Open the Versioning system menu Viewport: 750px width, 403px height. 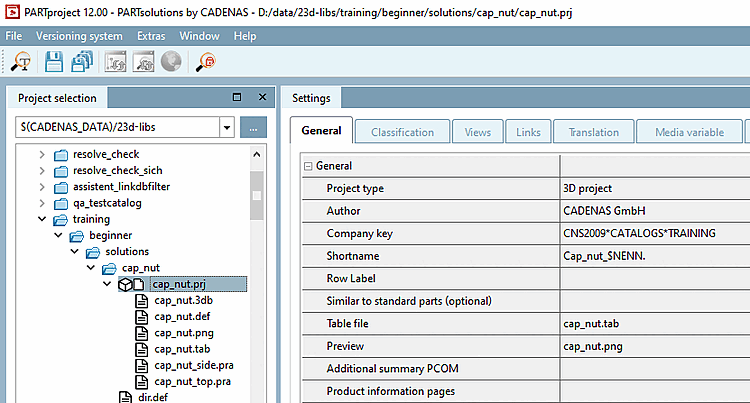coord(79,36)
